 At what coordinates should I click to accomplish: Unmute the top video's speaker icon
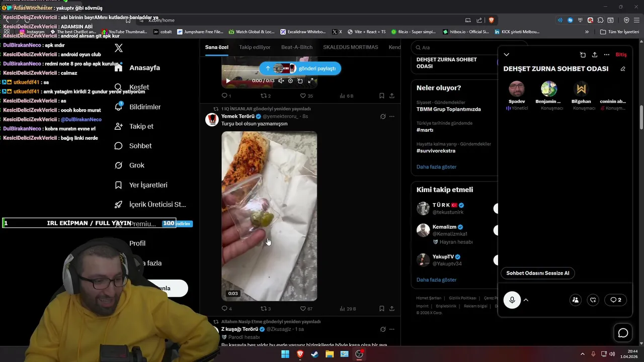click(281, 80)
